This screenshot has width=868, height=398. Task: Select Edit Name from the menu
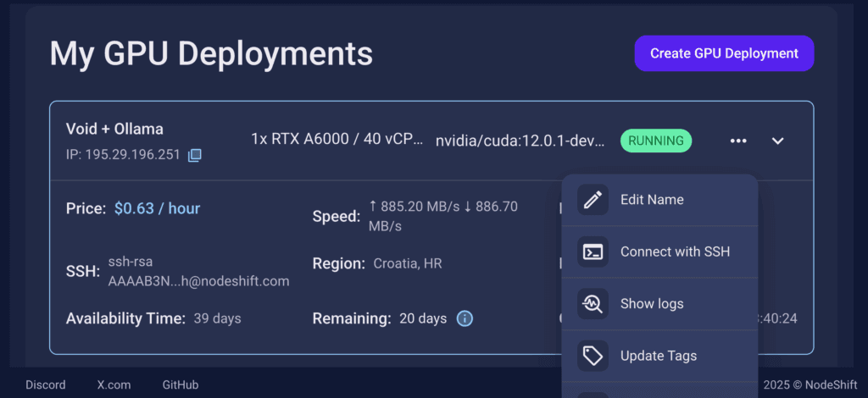coord(659,200)
